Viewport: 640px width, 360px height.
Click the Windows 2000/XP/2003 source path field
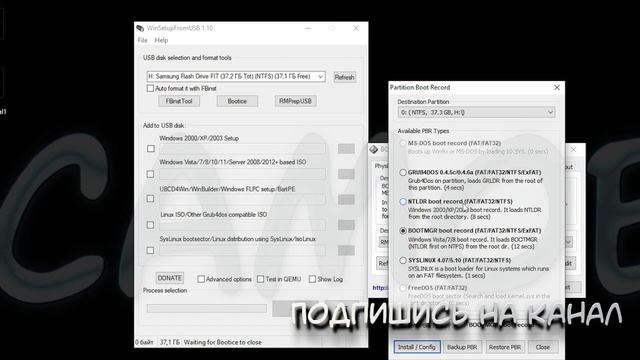(x=242, y=149)
